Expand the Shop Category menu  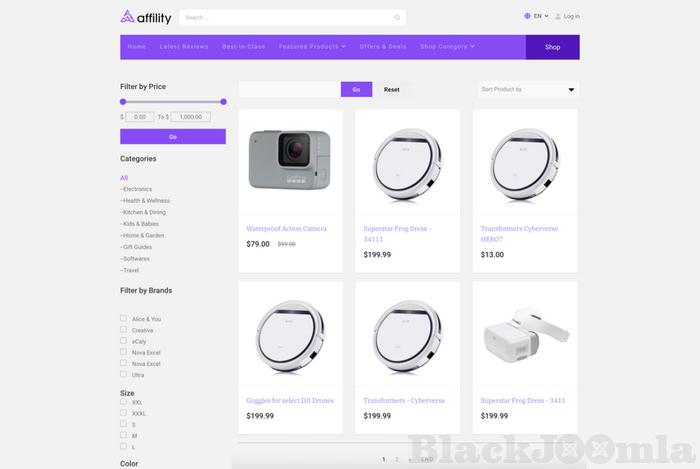pyautogui.click(x=447, y=46)
